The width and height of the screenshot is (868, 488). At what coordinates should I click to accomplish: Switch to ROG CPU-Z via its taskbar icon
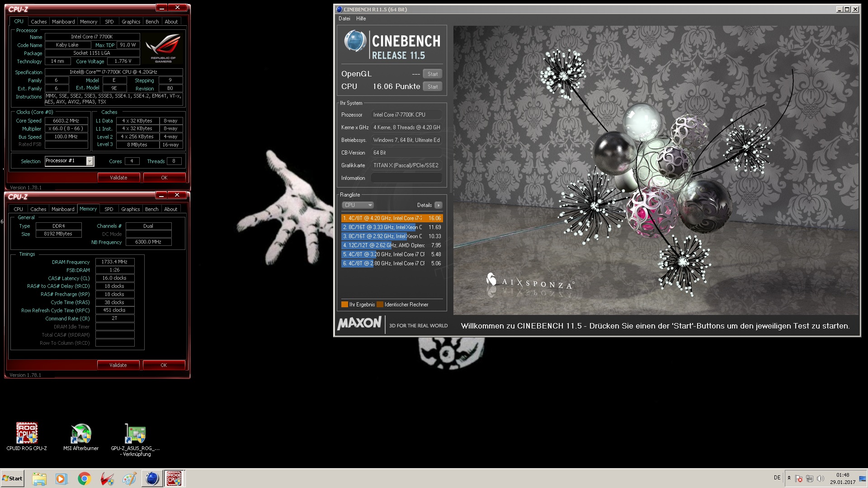coord(174,479)
